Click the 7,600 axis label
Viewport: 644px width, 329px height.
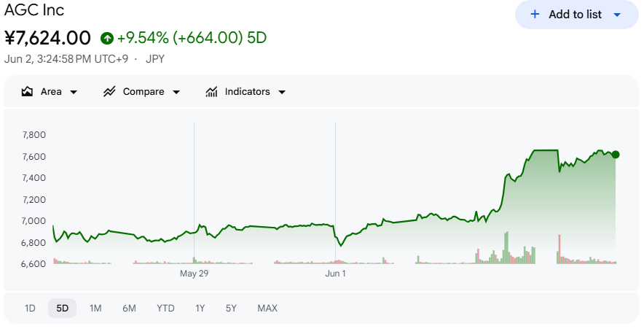[x=34, y=157]
